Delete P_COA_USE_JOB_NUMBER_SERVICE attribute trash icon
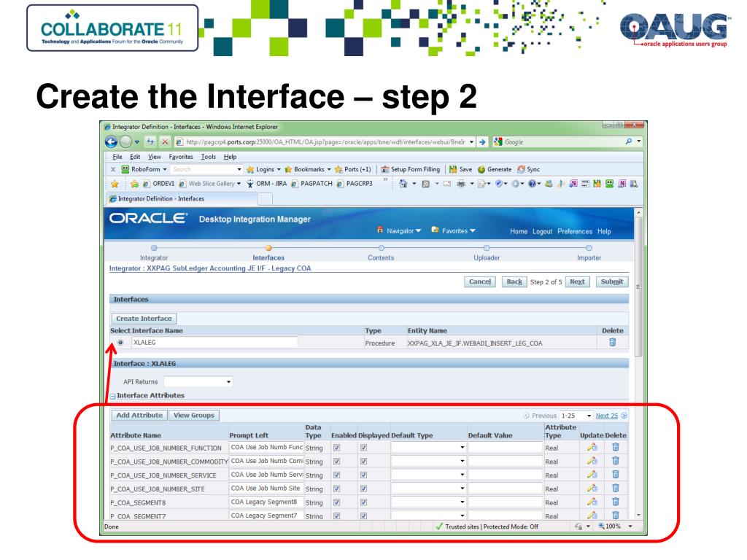747x560 pixels. (616, 474)
